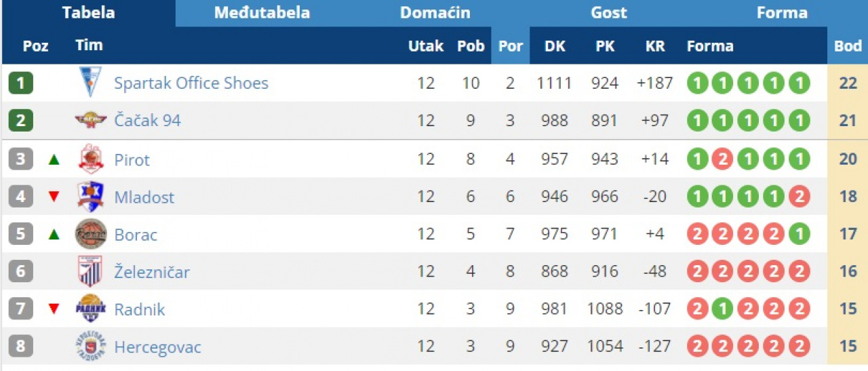Click the Čačak 94 team logo
The width and height of the screenshot is (868, 371).
90,121
